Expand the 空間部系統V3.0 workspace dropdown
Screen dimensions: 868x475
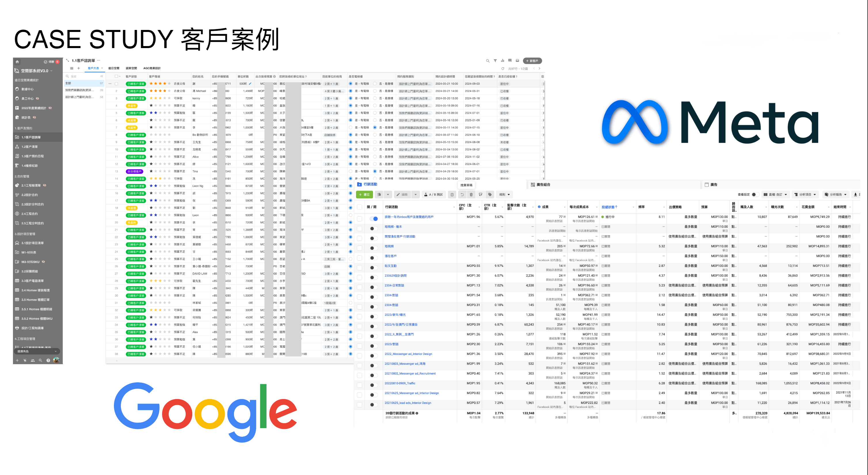[51, 71]
